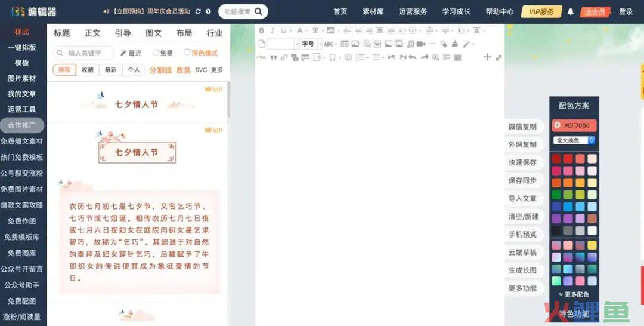Click into the blank editor canvas
Image resolution: width=644 pixels, height=326 pixels.
pos(379,193)
